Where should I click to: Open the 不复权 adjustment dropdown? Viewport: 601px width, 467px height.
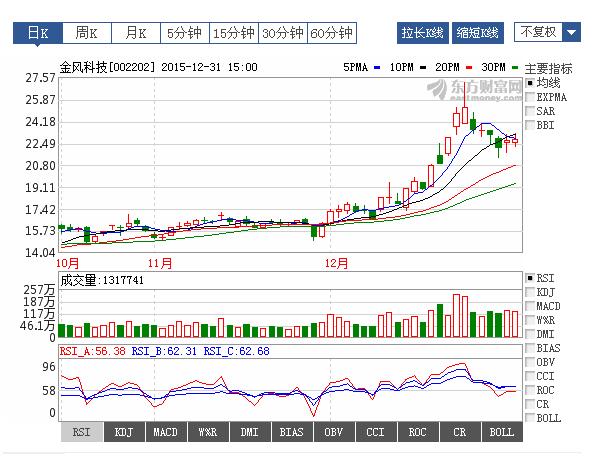pyautogui.click(x=538, y=33)
